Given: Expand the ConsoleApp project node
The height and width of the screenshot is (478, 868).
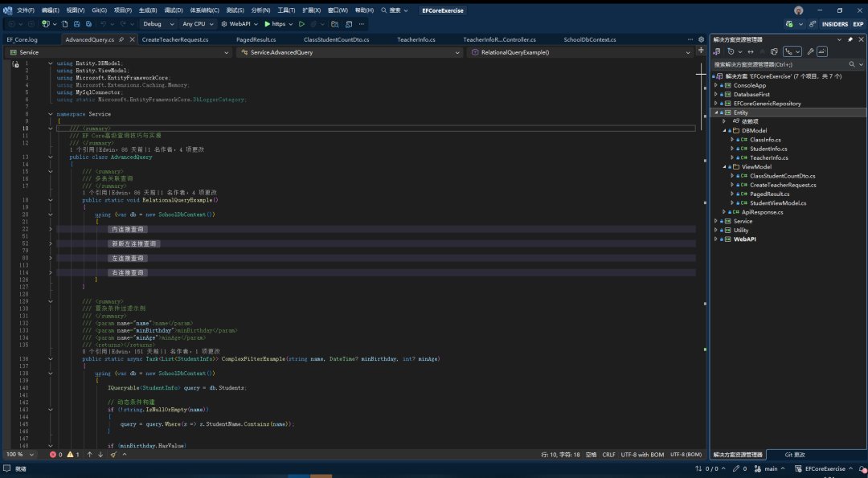Looking at the screenshot, I should pos(715,84).
